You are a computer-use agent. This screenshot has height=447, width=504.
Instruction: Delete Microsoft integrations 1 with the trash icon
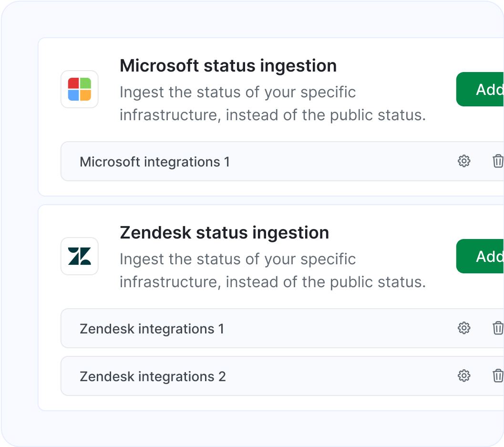pos(498,161)
